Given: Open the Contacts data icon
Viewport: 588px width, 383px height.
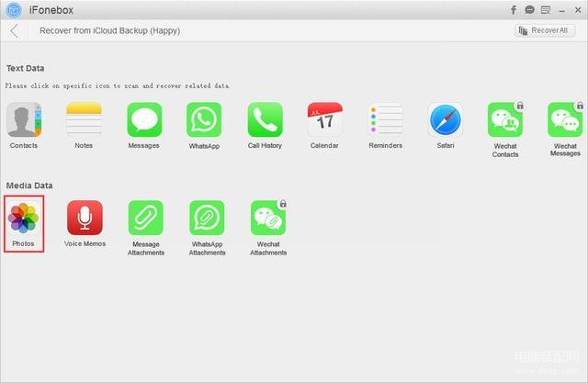Looking at the screenshot, I should pos(24,120).
